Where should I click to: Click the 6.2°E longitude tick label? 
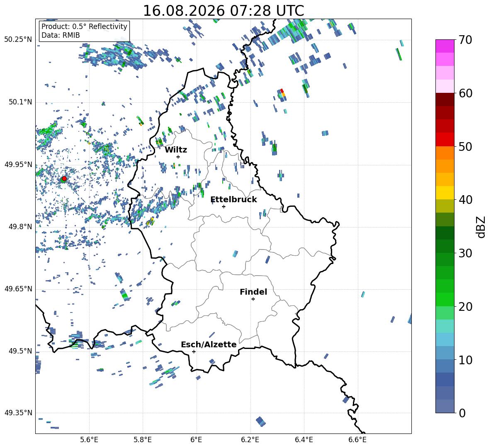(x=250, y=440)
